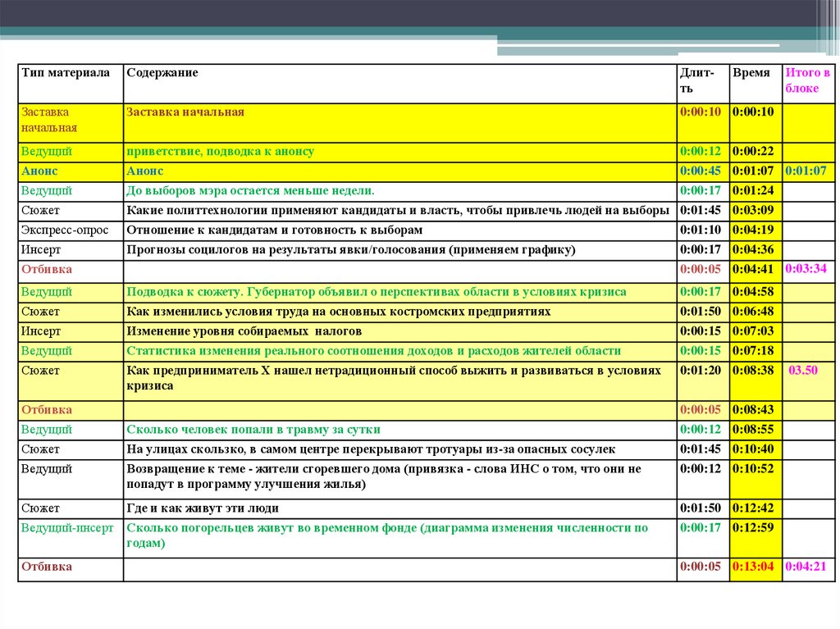Select the 'Содержание' column header
The image size is (840, 629).
(162, 73)
